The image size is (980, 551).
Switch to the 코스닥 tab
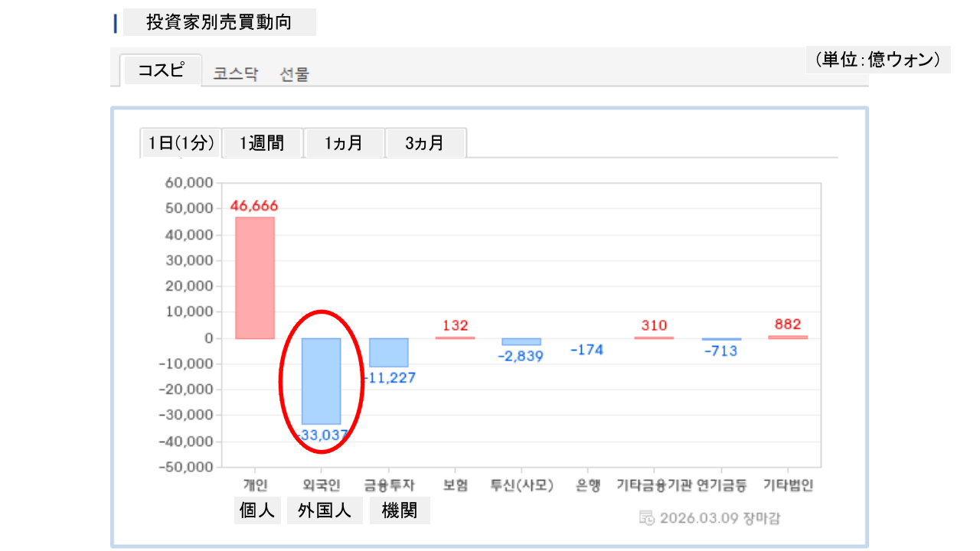point(236,74)
